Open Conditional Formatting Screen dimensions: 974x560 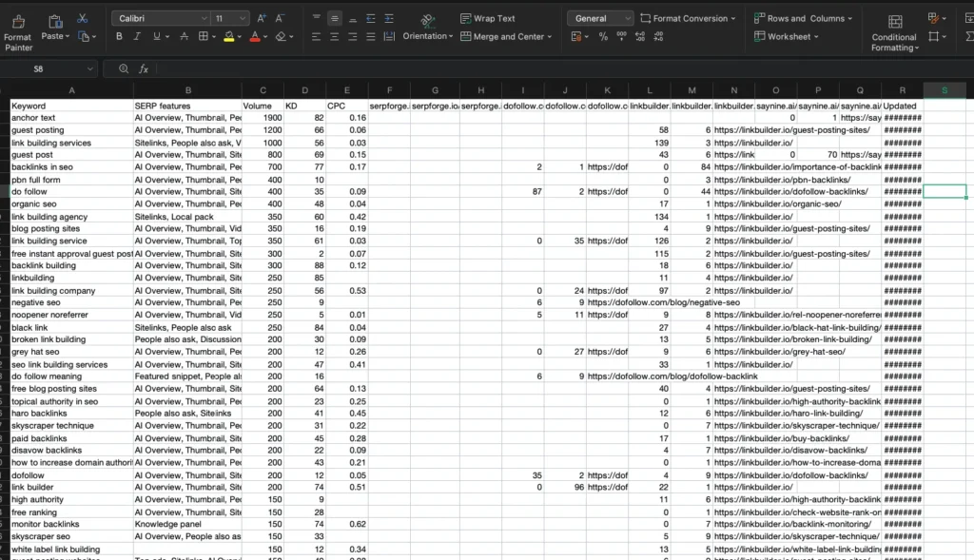point(892,29)
